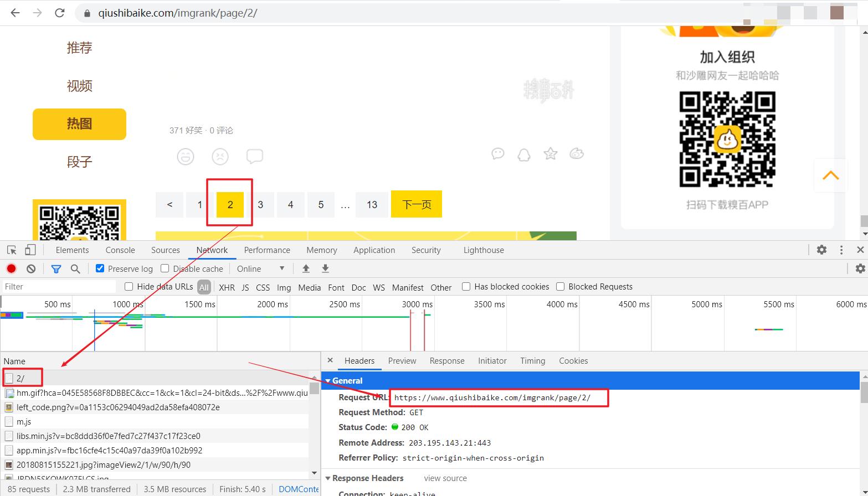This screenshot has height=496, width=868.
Task: Switch to the Elements tab
Action: coord(72,250)
